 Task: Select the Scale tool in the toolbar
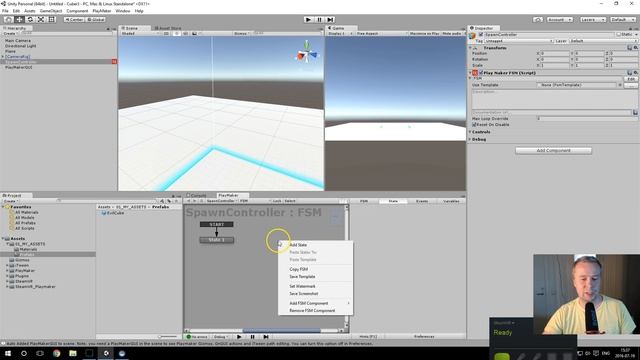click(41, 19)
